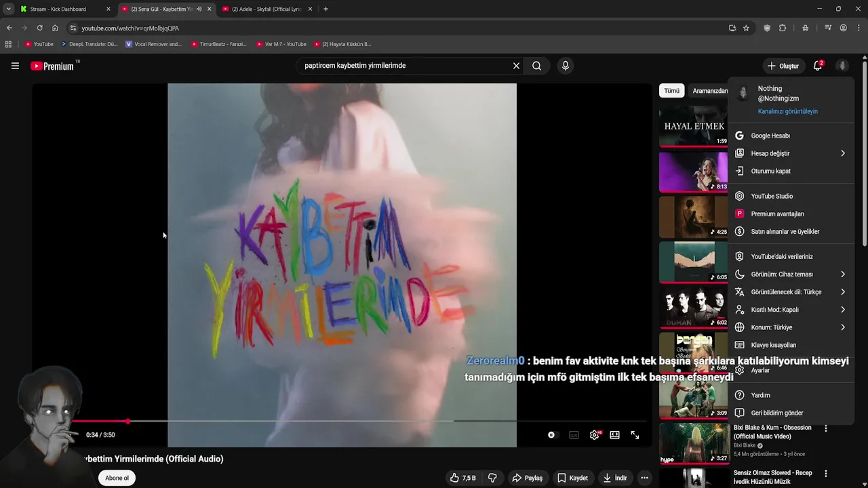Viewport: 868px width, 488px height.
Task: Toggle subtitles in the player
Action: [x=574, y=435]
